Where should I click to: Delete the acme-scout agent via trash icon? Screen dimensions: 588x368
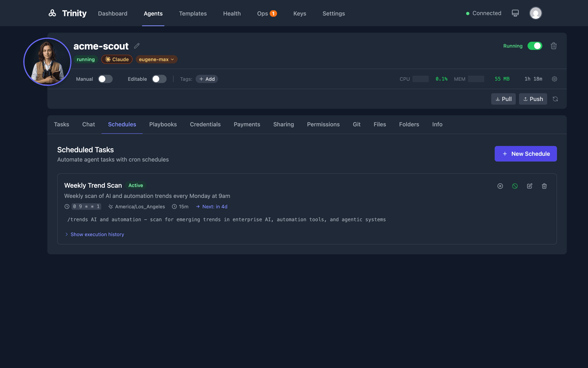pyautogui.click(x=553, y=46)
